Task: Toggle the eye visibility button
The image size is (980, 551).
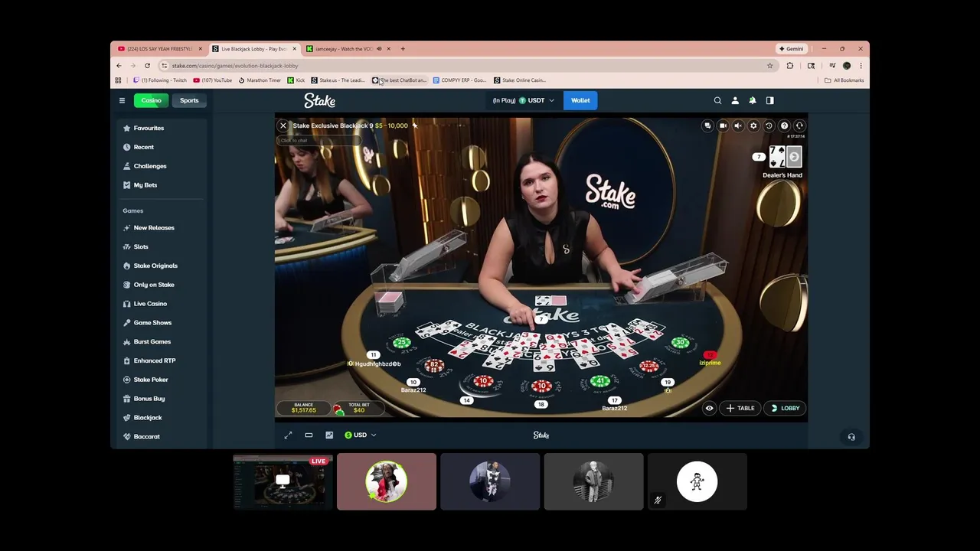Action: (x=709, y=408)
